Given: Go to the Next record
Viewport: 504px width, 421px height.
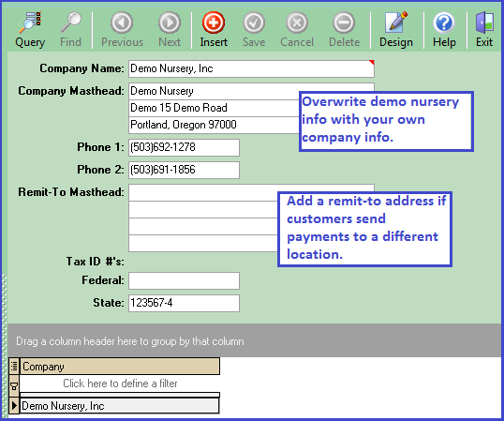Looking at the screenshot, I should 170,30.
